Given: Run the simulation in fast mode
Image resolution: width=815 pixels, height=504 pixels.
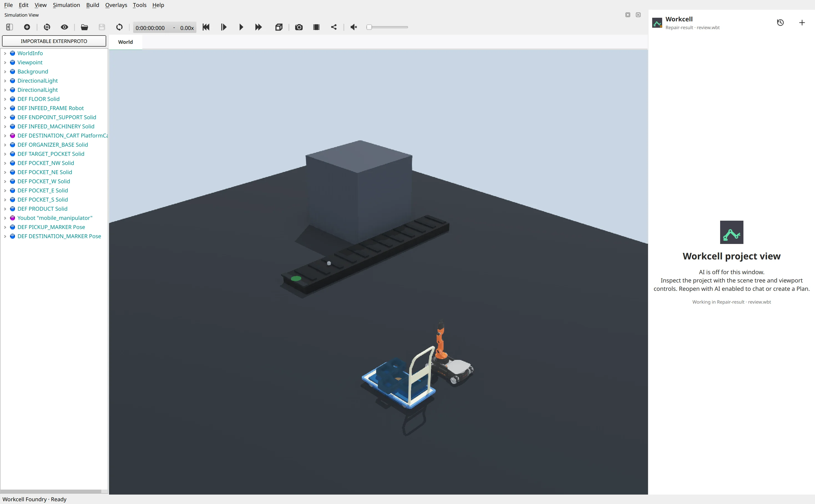Looking at the screenshot, I should point(259,27).
